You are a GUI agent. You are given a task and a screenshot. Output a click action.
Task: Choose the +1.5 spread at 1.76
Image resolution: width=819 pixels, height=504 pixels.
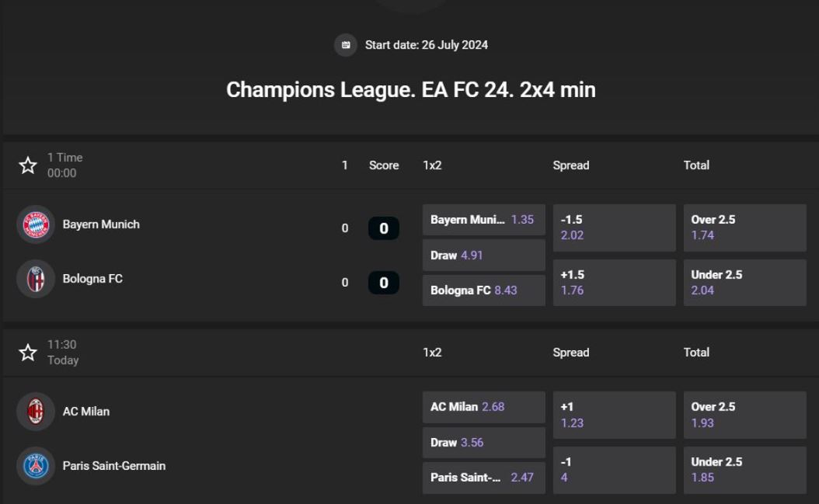(x=614, y=283)
